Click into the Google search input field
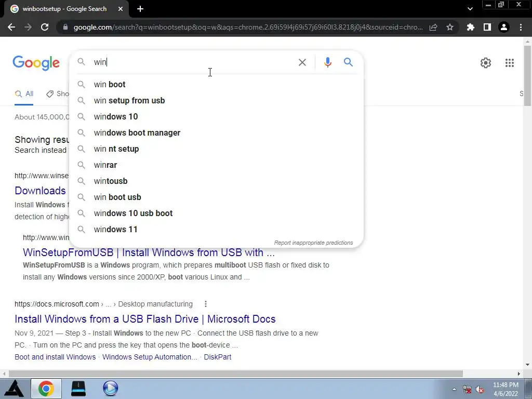532x399 pixels. coord(193,62)
